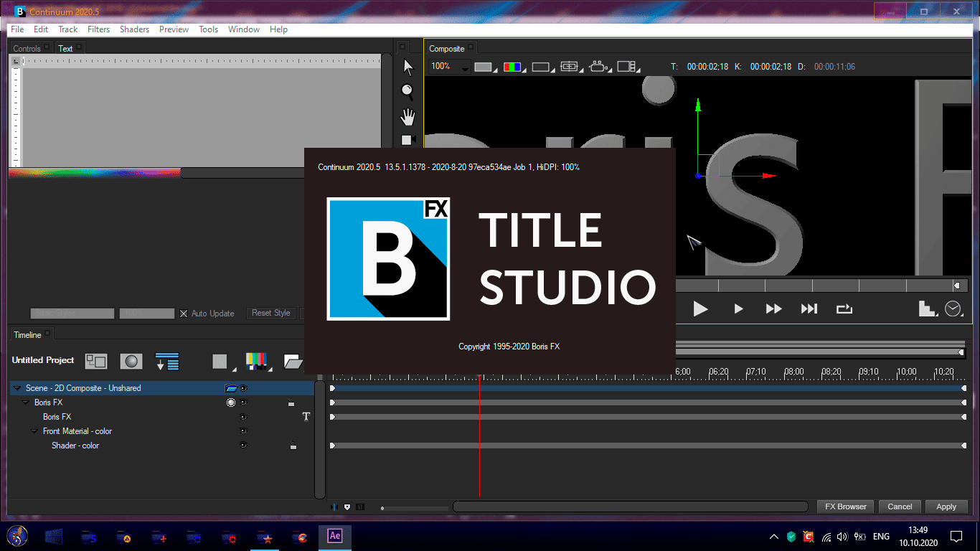Viewport: 980px width, 551px height.
Task: Open the Filters menu
Action: tap(99, 29)
